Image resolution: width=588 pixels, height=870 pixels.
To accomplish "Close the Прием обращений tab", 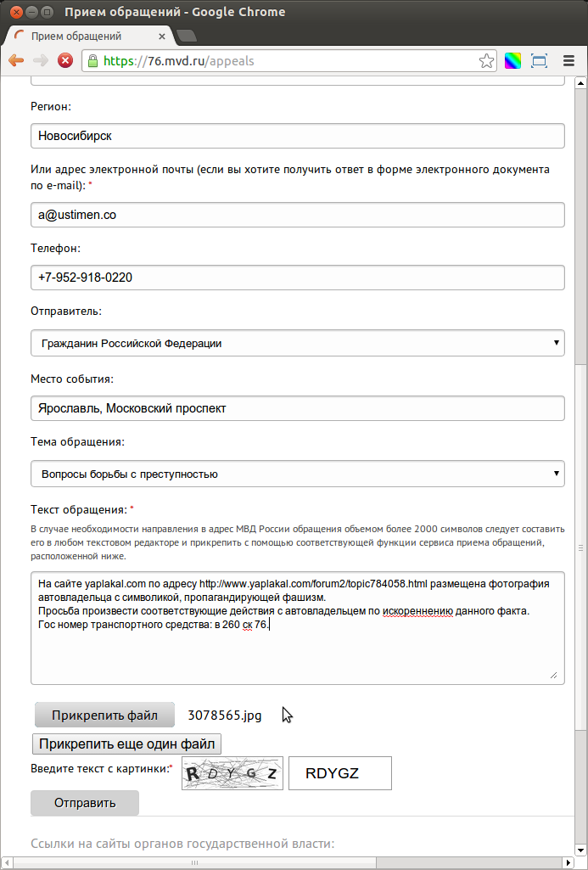I will click(162, 36).
